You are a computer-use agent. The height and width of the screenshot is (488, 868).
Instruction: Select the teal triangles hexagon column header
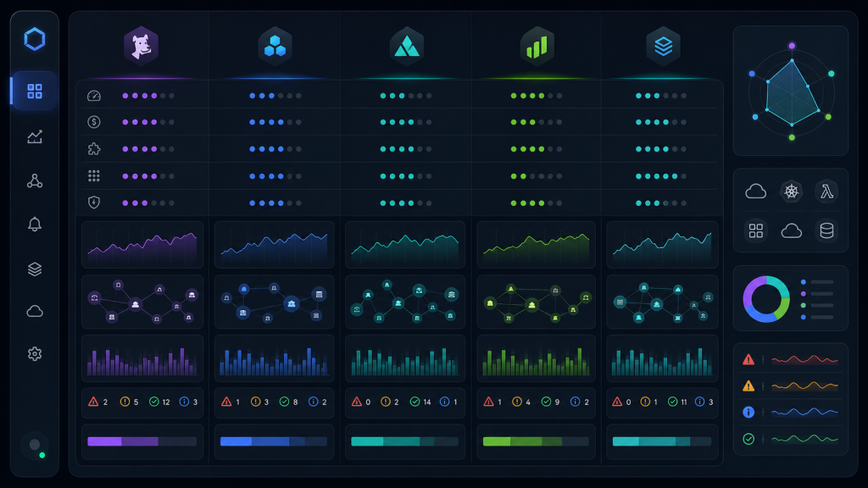pos(406,46)
